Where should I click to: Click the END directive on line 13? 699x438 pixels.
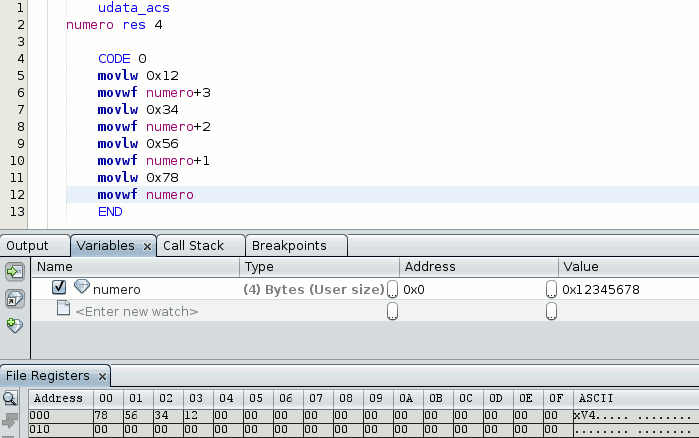click(x=110, y=212)
